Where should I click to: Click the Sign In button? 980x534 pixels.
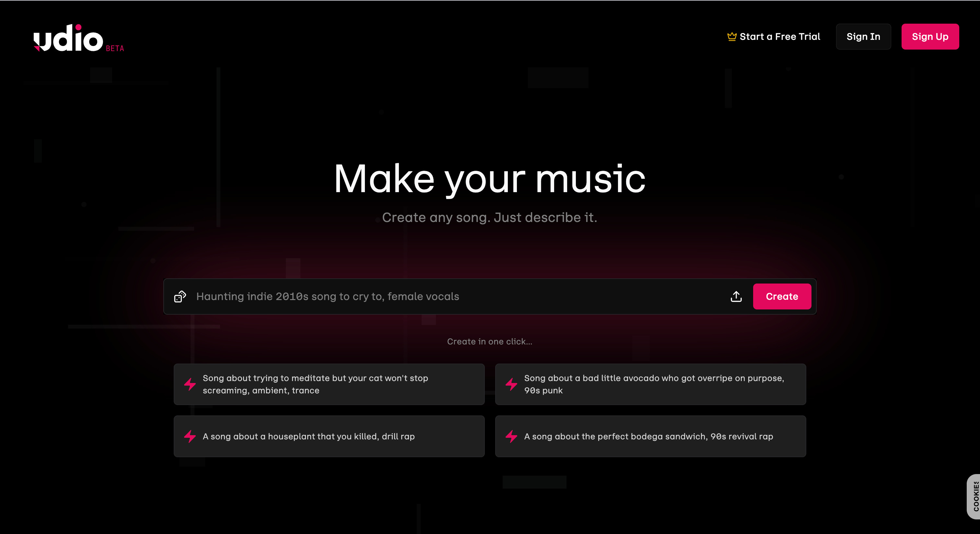(863, 37)
